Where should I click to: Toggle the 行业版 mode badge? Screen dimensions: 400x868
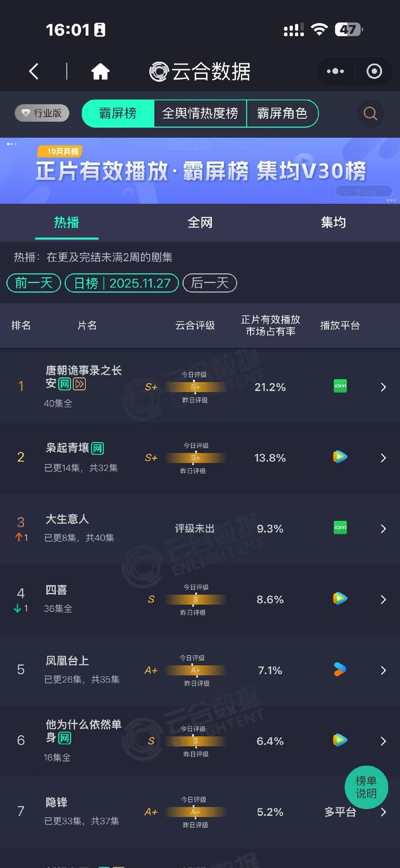pyautogui.click(x=41, y=114)
